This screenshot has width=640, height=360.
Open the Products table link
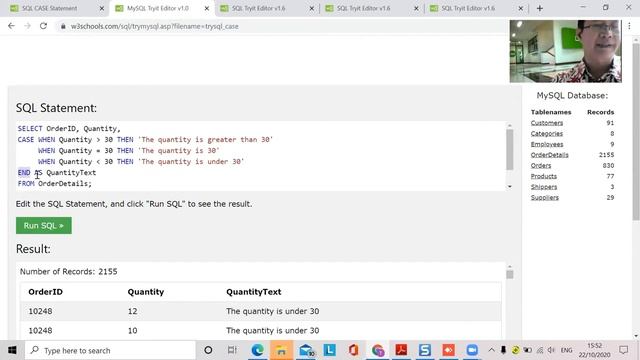pyautogui.click(x=544, y=176)
